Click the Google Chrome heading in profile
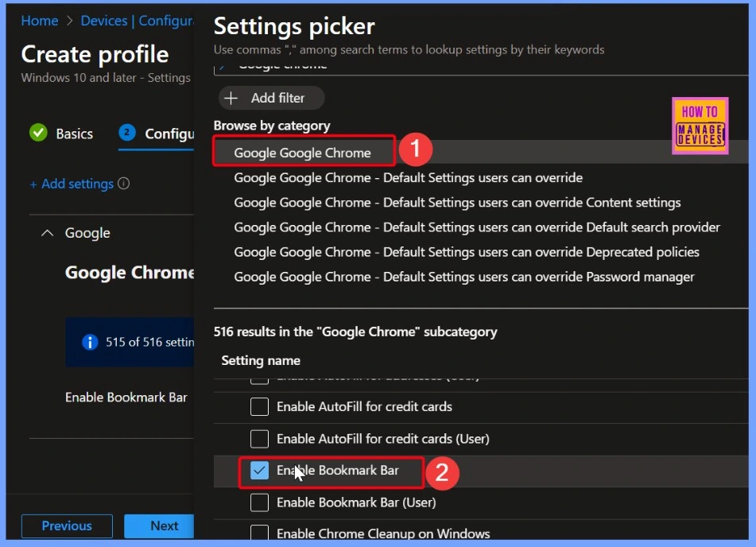 (x=130, y=273)
